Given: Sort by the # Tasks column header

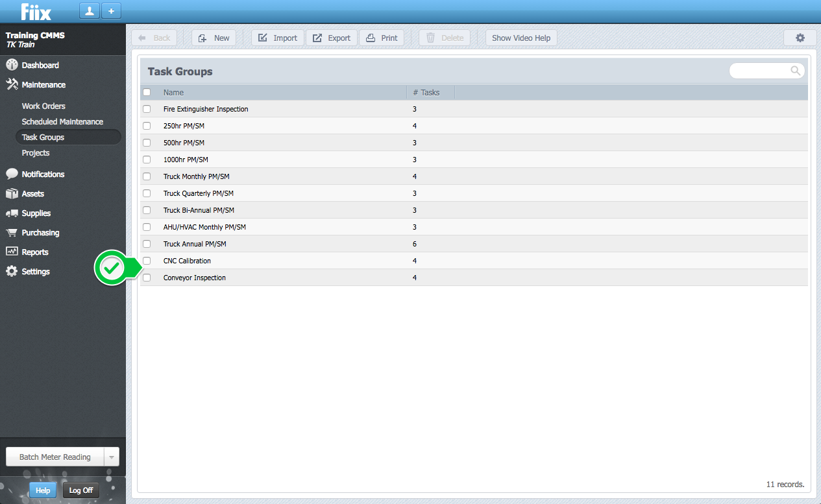Looking at the screenshot, I should [426, 92].
